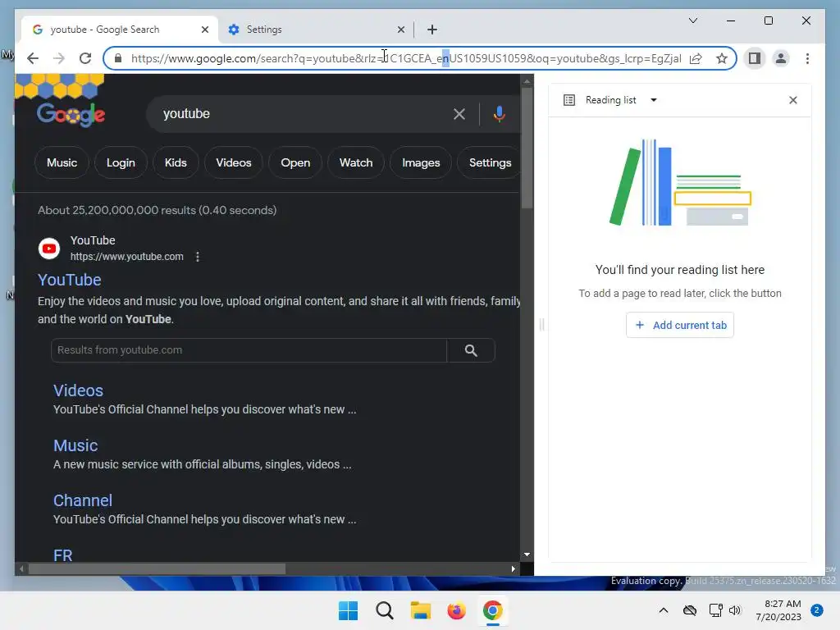This screenshot has width=840, height=630.
Task: Open a new tab with the plus button
Action: pos(432,30)
